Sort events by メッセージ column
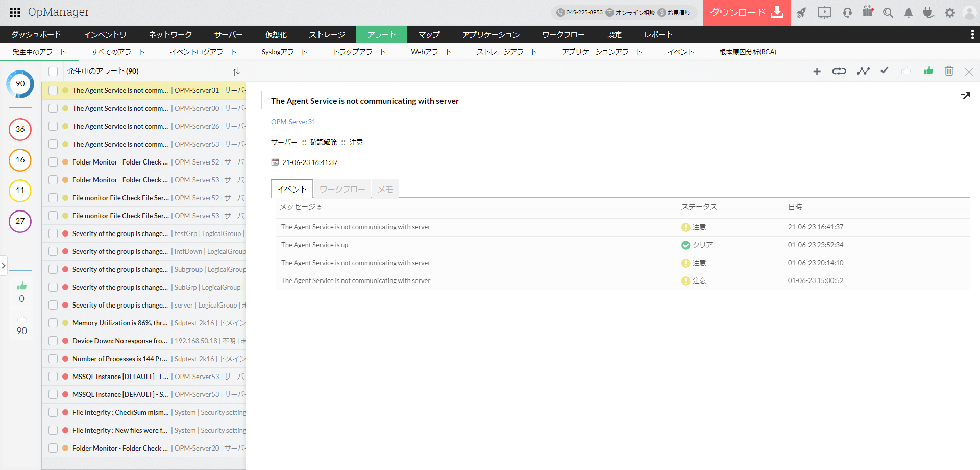Image resolution: width=980 pixels, height=470 pixels. click(300, 207)
